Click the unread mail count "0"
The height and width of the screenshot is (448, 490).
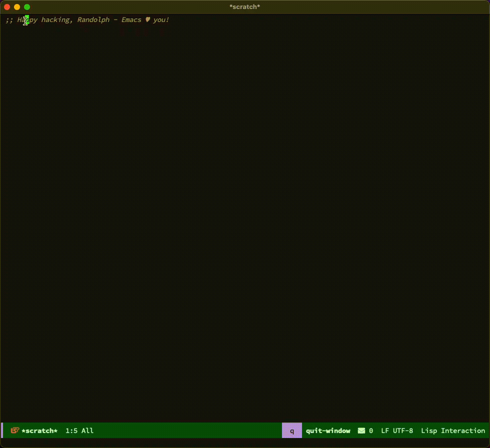pos(371,431)
